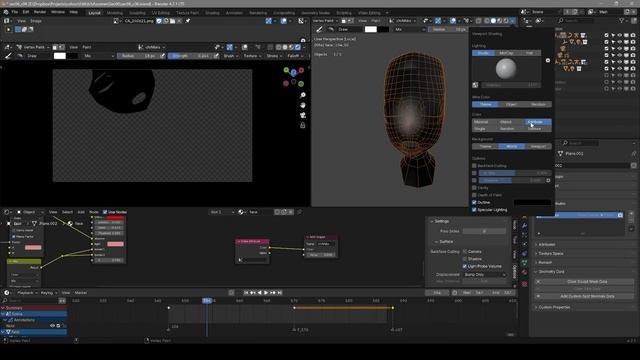Click the Pass Index field
This screenshot has height=360, width=640.
click(x=484, y=231)
